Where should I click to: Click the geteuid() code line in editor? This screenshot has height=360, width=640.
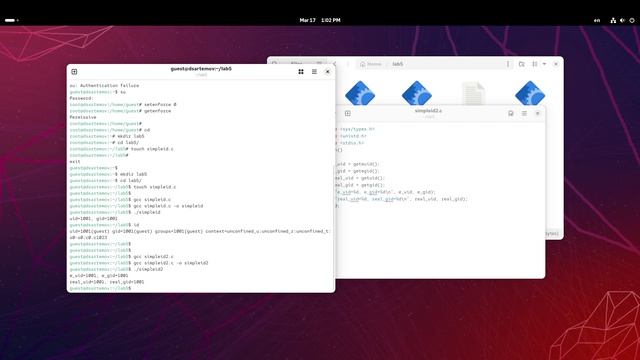pos(357,164)
